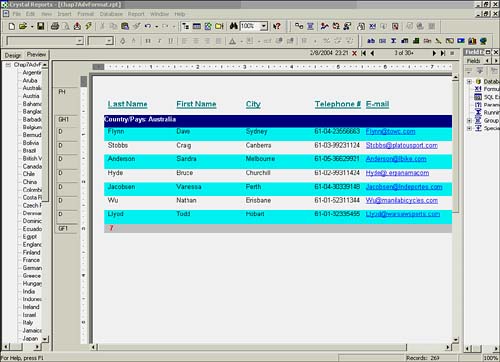Click the Export report icon
500x362 pixels.
(77, 26)
